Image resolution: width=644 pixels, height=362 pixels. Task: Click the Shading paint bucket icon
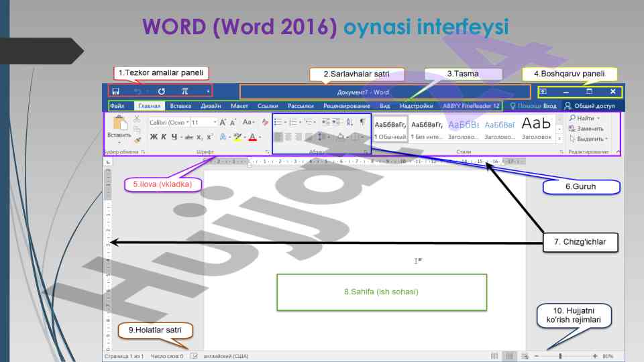(341, 137)
